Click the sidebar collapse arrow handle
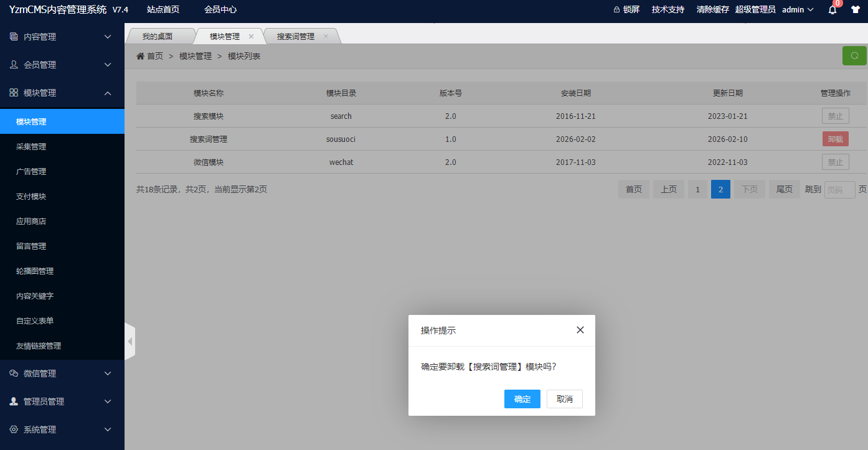 click(x=130, y=341)
